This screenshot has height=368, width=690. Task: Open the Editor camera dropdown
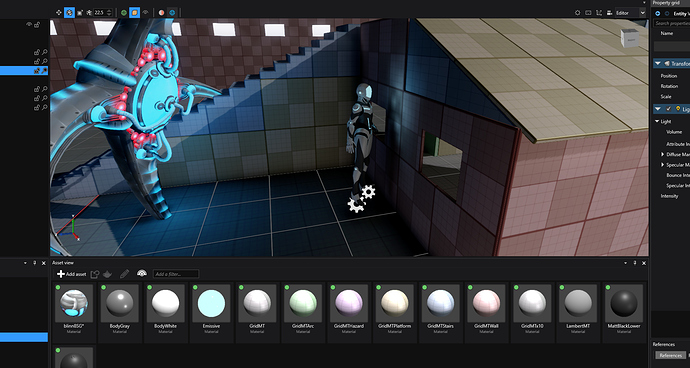coord(630,13)
